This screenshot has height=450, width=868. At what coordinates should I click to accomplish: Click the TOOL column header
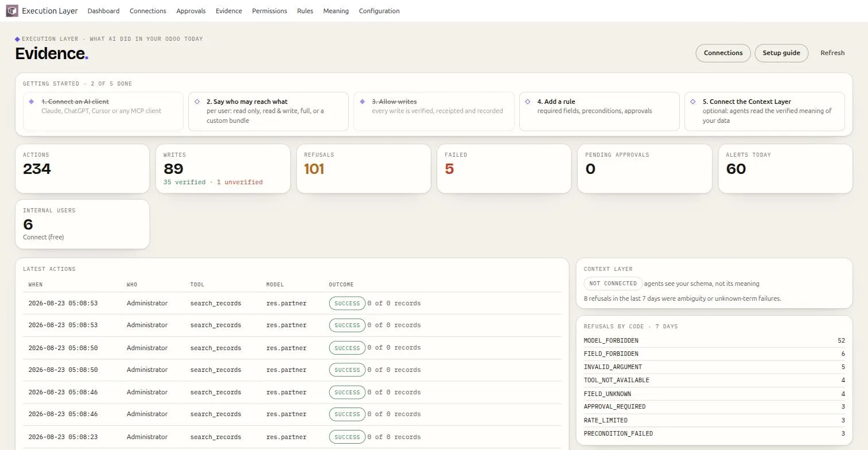197,285
